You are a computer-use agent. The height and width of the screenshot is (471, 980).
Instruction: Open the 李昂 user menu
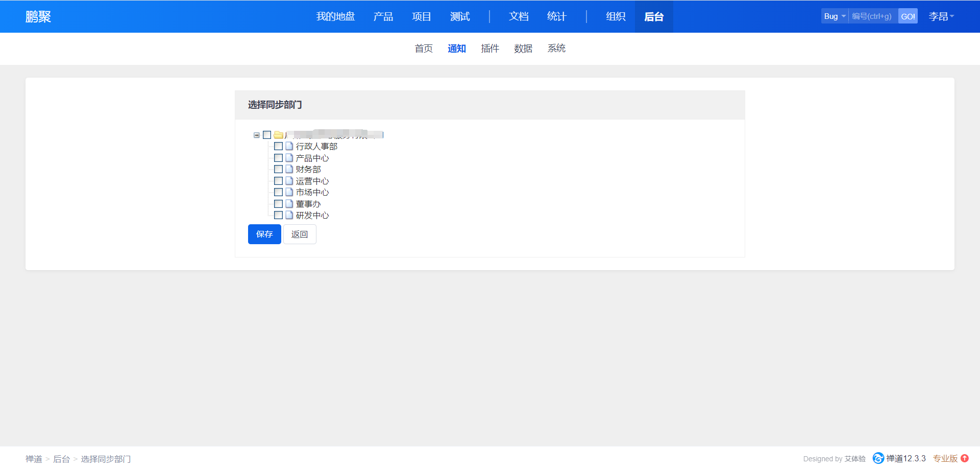(x=941, y=16)
